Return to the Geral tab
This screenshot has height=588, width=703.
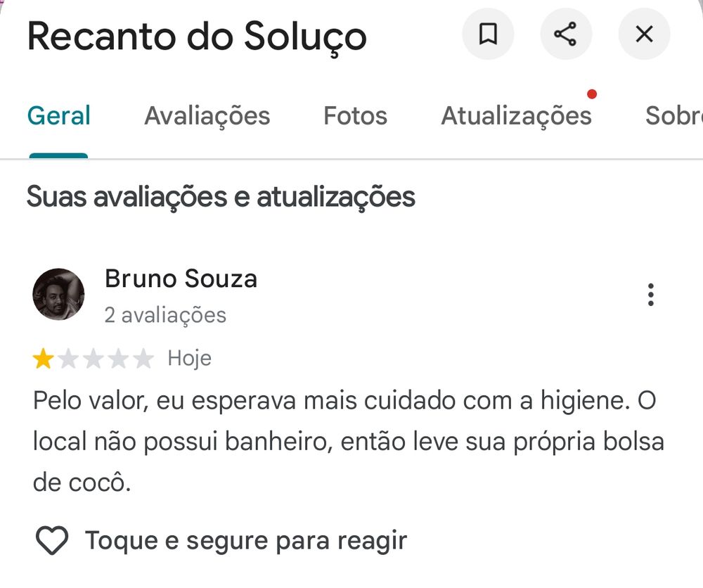58,115
